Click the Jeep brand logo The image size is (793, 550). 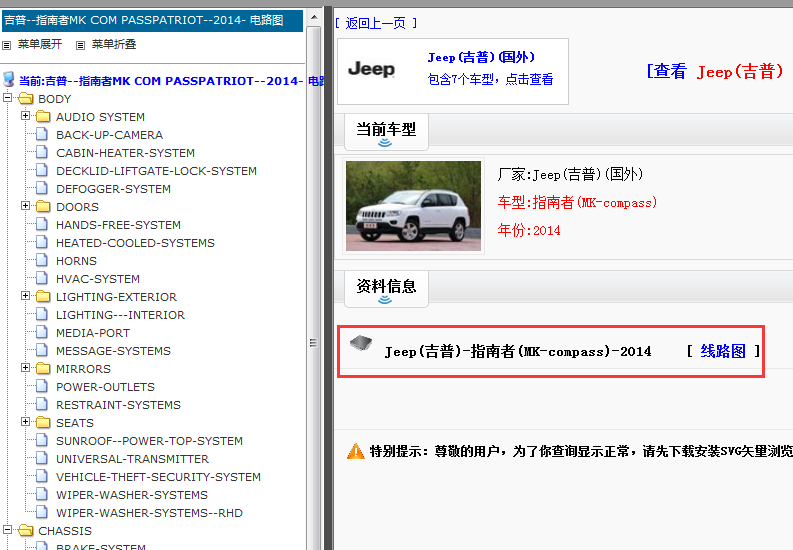pos(371,69)
